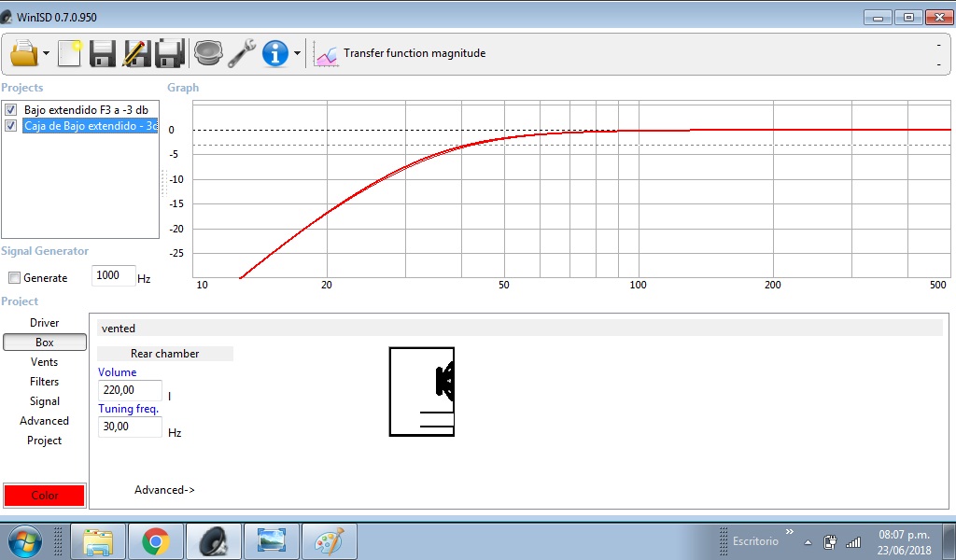Switch to the Project tab
This screenshot has width=956, height=560.
pos(45,440)
